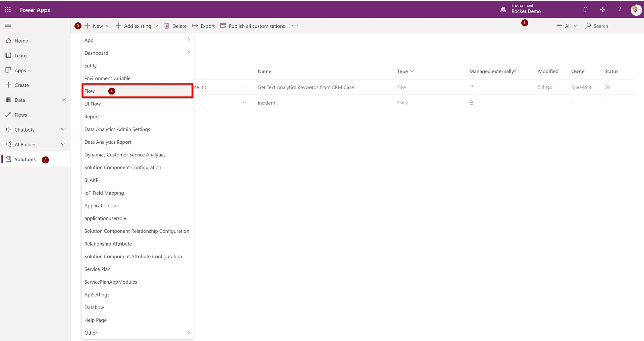
Task: Click the Apps icon in the sidebar
Action: click(8, 70)
